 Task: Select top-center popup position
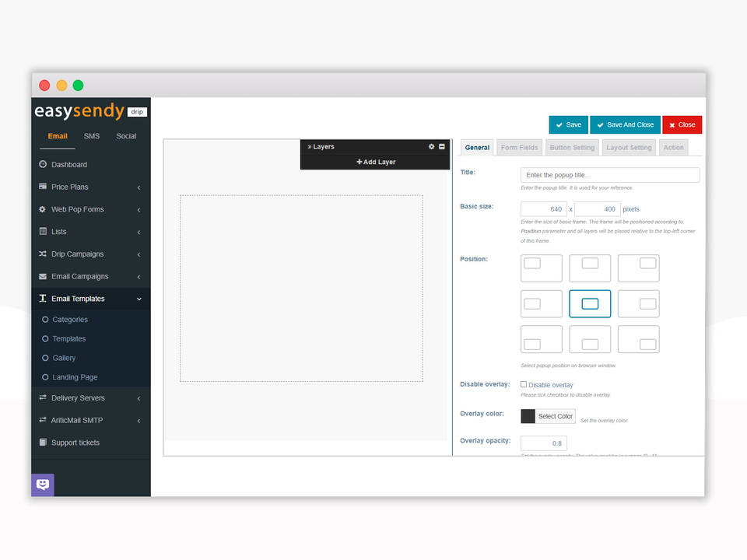pyautogui.click(x=590, y=268)
